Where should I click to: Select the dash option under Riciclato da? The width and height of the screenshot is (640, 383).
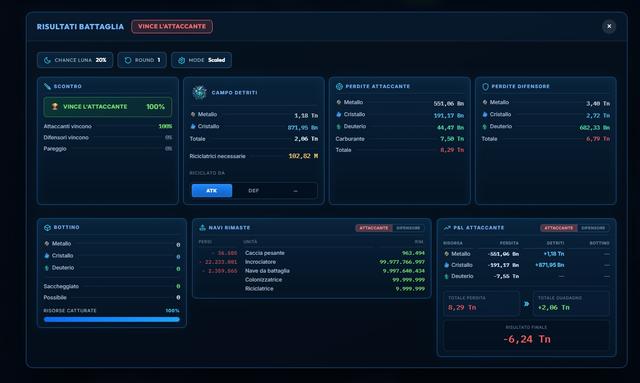pos(295,191)
